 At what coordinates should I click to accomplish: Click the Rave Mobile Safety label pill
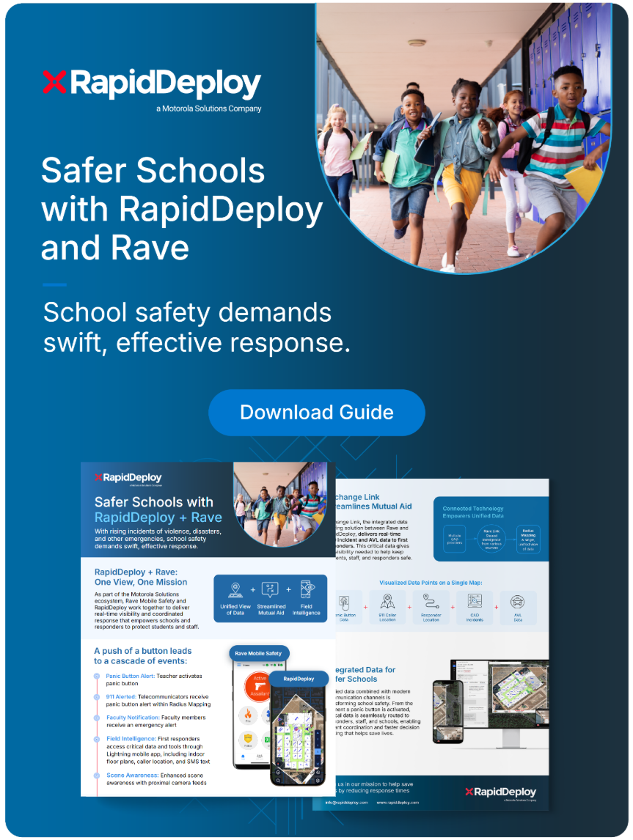260,653
